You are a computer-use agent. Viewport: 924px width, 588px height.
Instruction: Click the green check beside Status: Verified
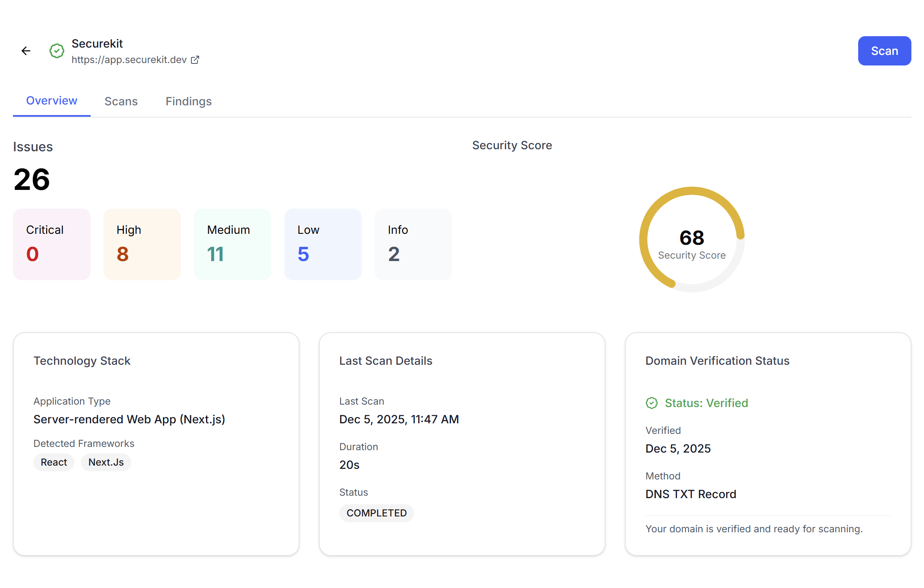tap(652, 403)
